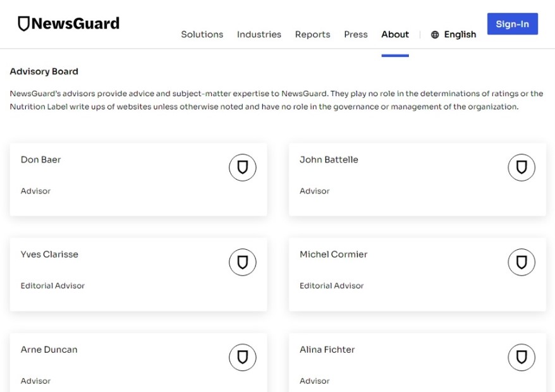555x392 pixels.
Task: Click shield icon on Arne Duncan card
Action: point(243,358)
